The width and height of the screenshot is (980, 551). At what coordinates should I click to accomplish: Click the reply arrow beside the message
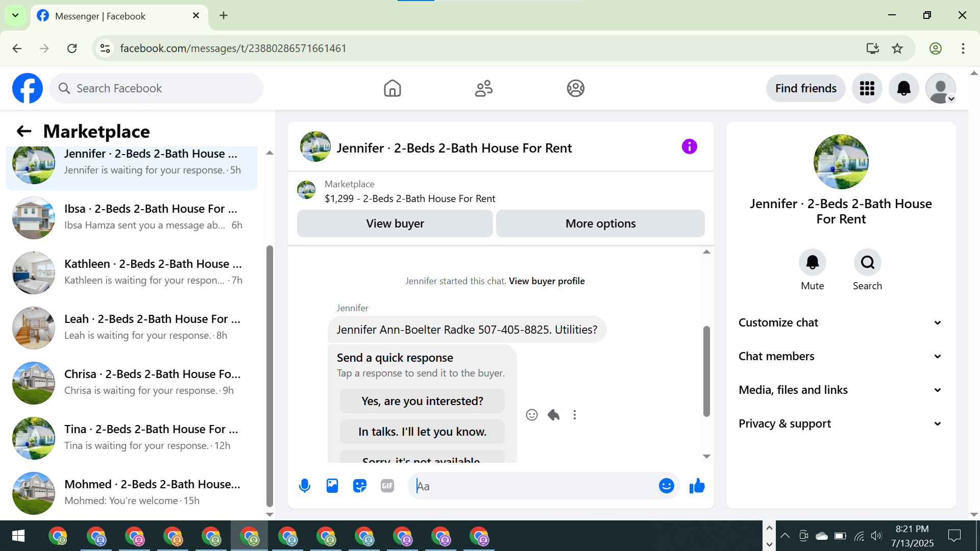click(x=553, y=415)
